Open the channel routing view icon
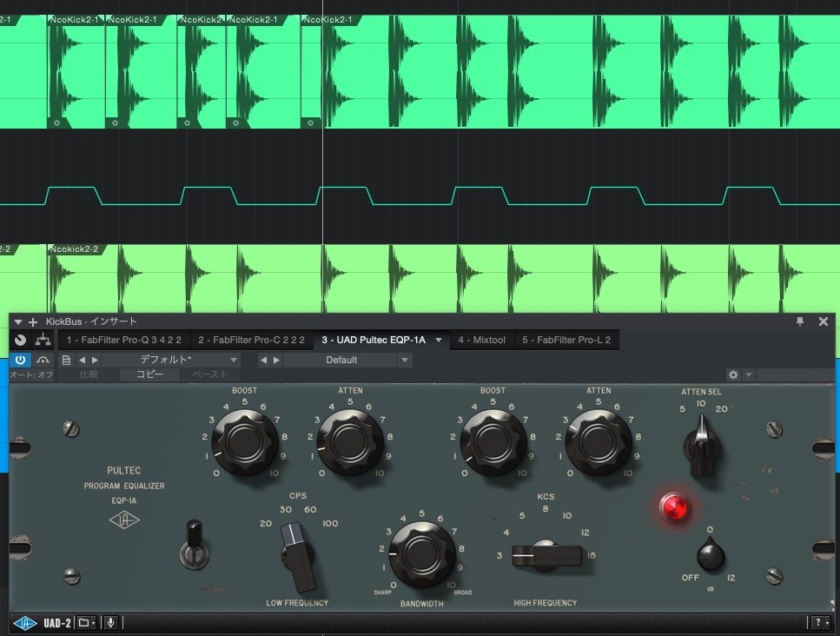Screen dimensions: 840x636 click(x=43, y=340)
